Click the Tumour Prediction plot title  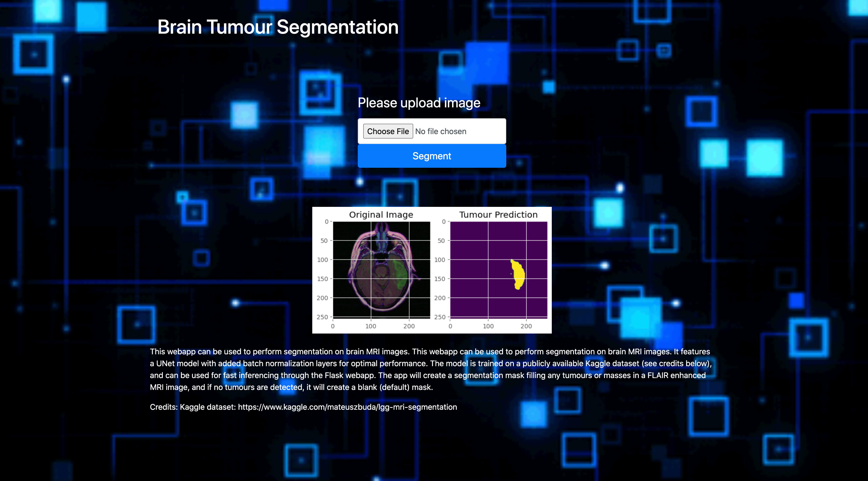tap(498, 215)
